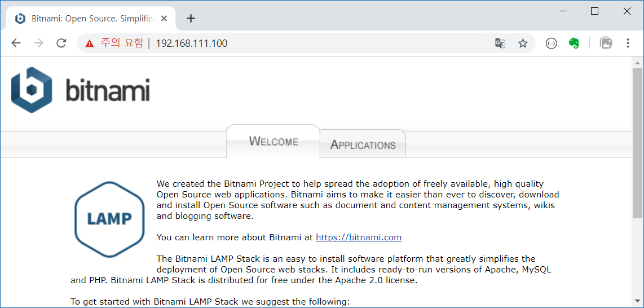
Task: Click the 주의 요함 security label
Action: (x=122, y=43)
